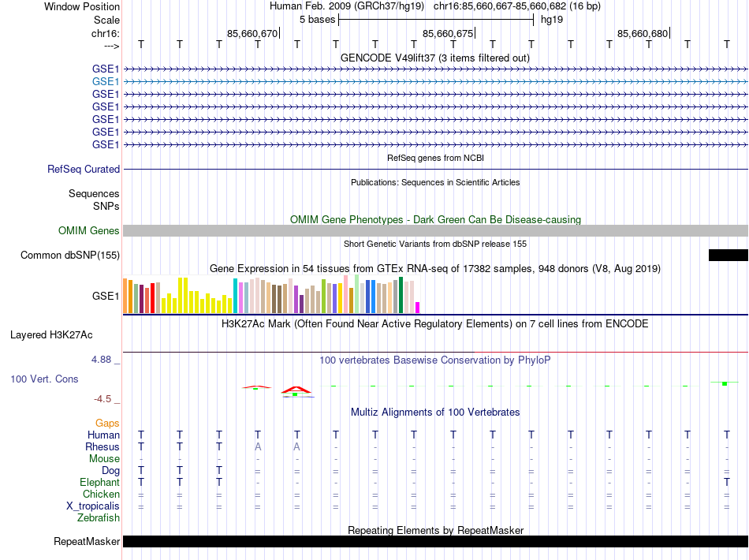The height and width of the screenshot is (560, 749).
Task: Click the black RepeatMasker element bar
Action: click(435, 541)
